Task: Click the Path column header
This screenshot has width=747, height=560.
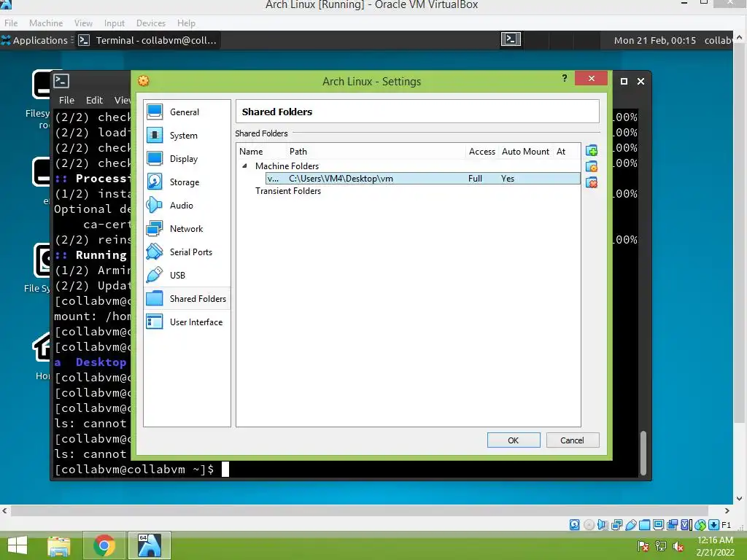Action: tap(298, 152)
